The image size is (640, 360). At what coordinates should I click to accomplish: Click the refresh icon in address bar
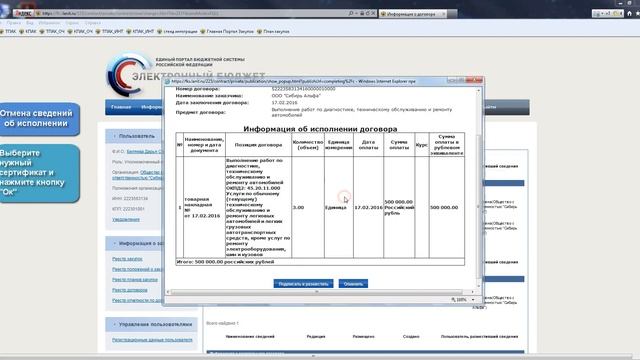tap(367, 13)
